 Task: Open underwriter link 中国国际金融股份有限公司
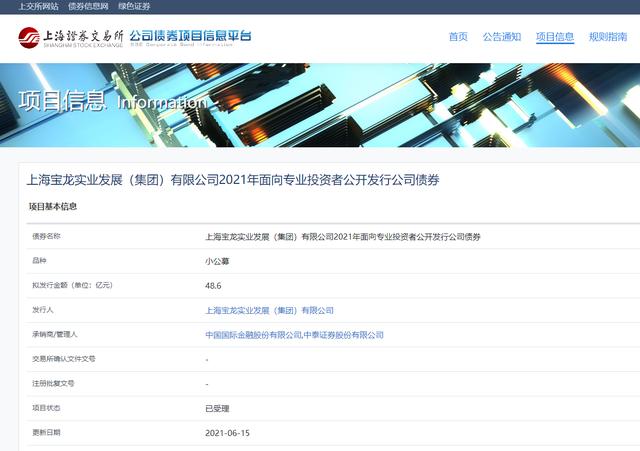pyautogui.click(x=253, y=335)
